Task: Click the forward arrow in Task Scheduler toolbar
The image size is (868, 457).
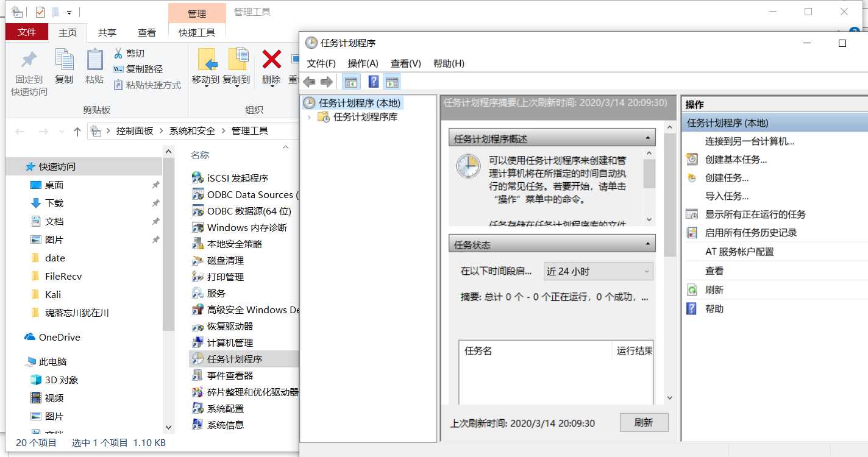Action: click(x=327, y=82)
